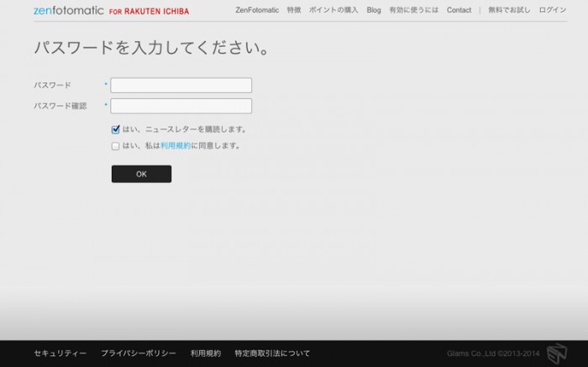Focus the パスワード input field
Screen dimensions: 588x367
(181, 86)
